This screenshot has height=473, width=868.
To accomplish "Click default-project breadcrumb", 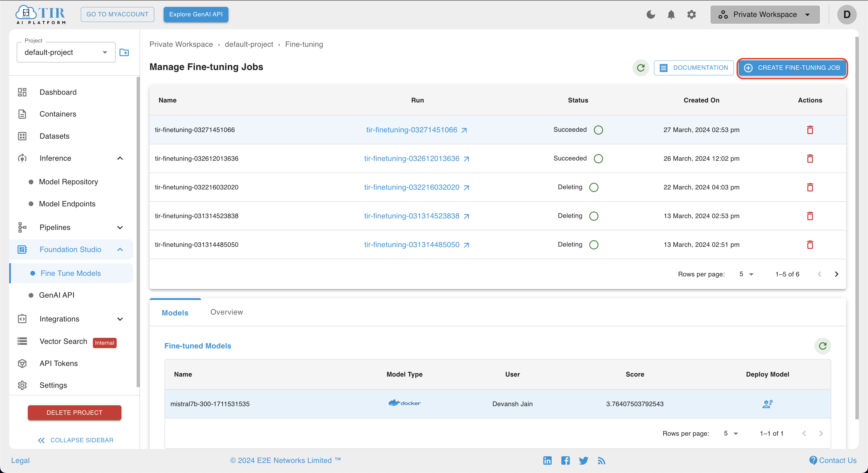I will click(x=249, y=44).
